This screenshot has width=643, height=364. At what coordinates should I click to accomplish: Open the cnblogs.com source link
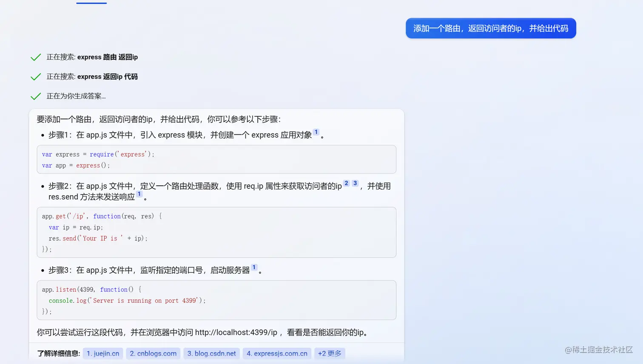(x=153, y=353)
